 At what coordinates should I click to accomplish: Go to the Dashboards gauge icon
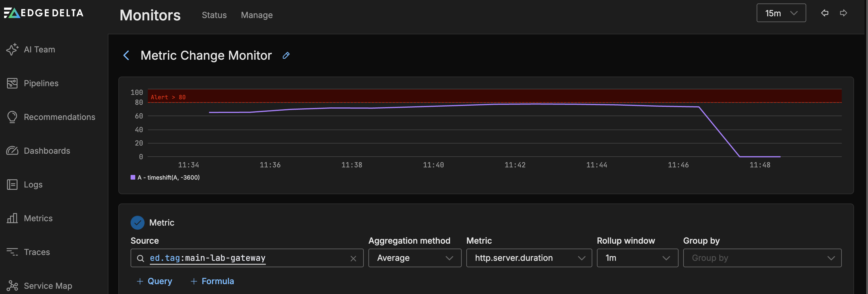tap(12, 151)
